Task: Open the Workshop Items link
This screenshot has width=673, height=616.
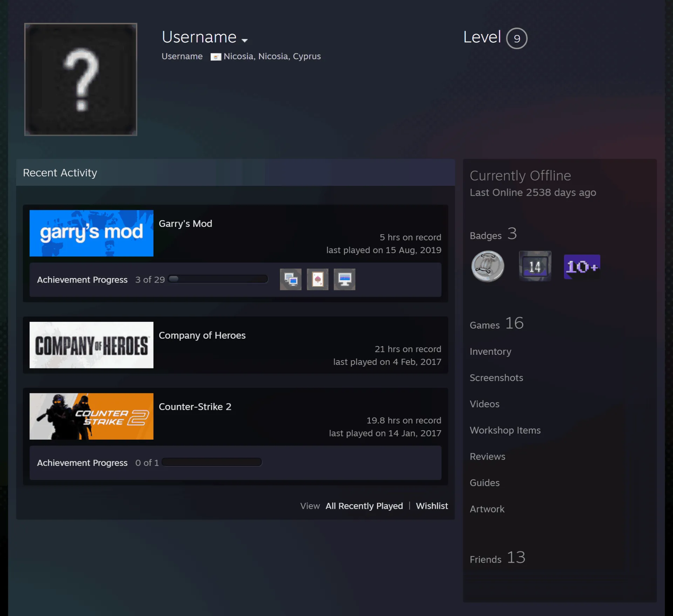Action: click(505, 430)
